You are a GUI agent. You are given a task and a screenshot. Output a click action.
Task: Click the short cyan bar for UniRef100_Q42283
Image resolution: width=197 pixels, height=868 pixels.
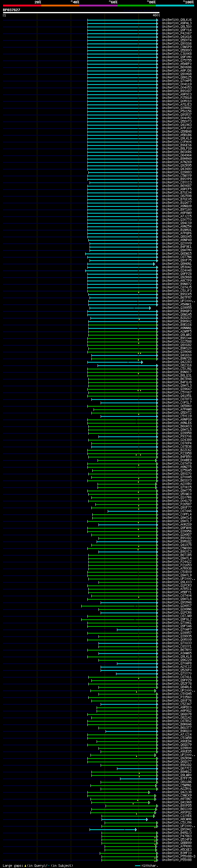(x=115, y=362)
